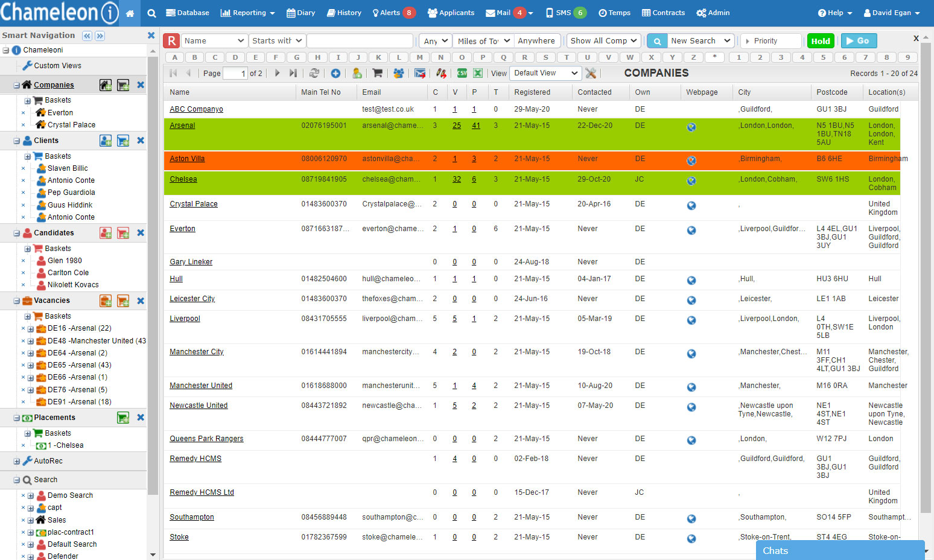This screenshot has width=934, height=560.
Task: Add new client from Clients header
Action: click(106, 141)
